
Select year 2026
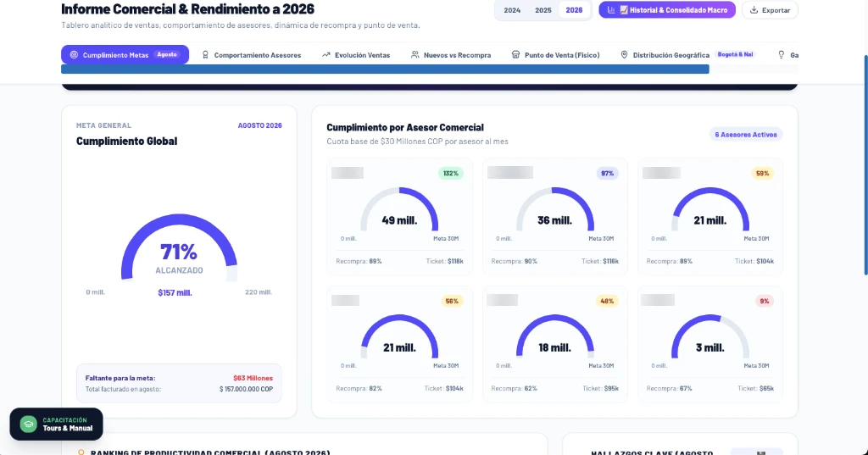[x=574, y=10]
